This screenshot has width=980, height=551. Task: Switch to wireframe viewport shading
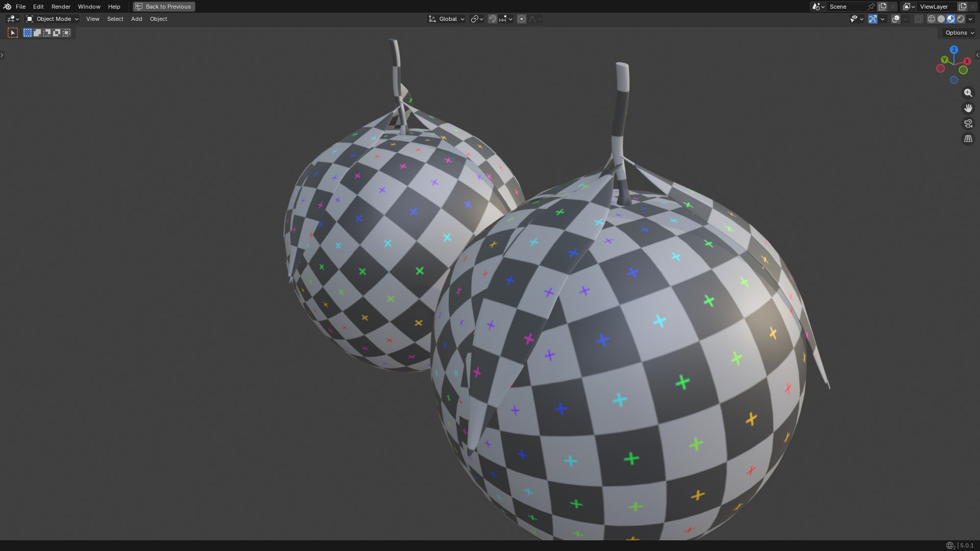click(932, 19)
